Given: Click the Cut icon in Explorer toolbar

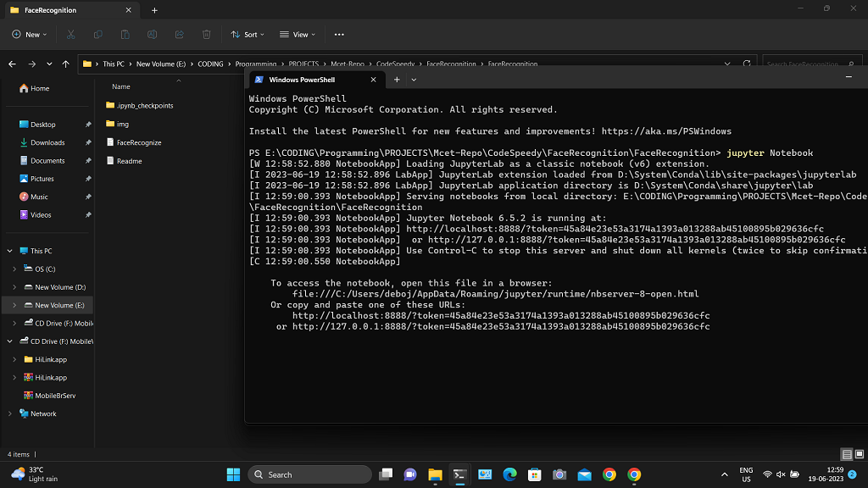Looking at the screenshot, I should coord(71,34).
